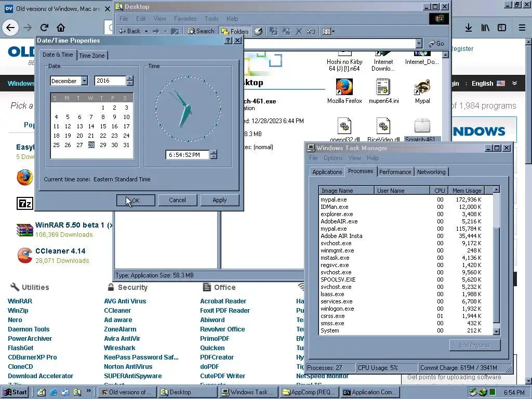Screen dimensions: 532x399
Task: Click the Internet Explorer quick launch icon
Action: coord(54,392)
